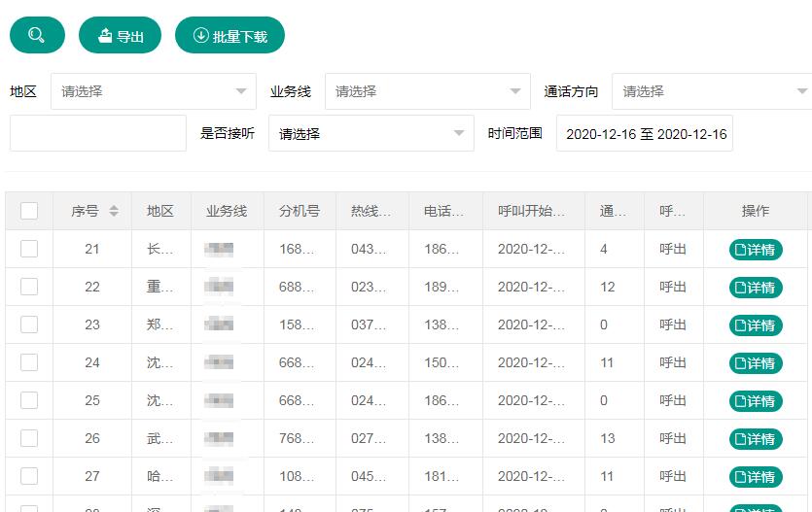Show 详情 details for row 25
812x512 pixels.
[x=756, y=401]
